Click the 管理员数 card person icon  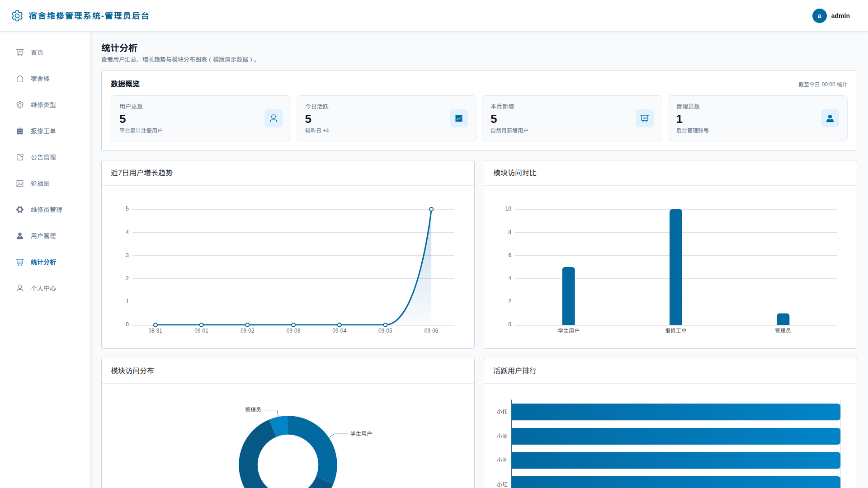[830, 118]
